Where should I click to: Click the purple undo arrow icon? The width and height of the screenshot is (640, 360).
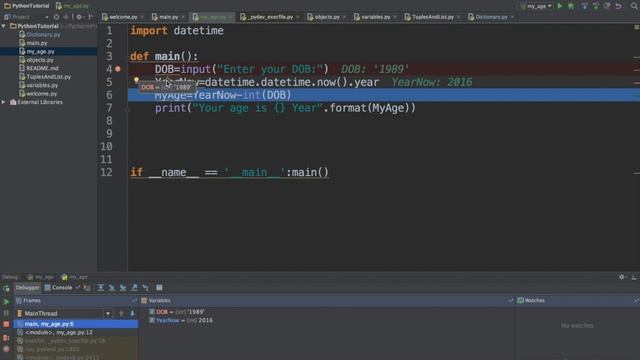pyautogui.click(x=618, y=6)
